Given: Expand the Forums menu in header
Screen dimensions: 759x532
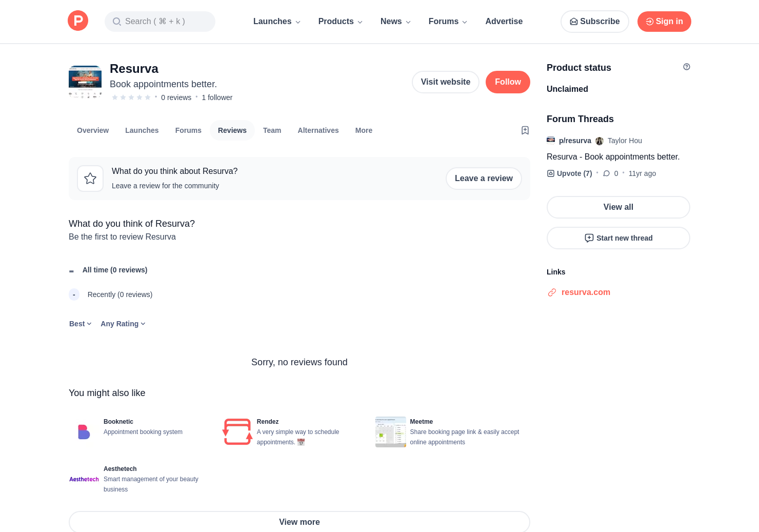Looking at the screenshot, I should [x=448, y=22].
